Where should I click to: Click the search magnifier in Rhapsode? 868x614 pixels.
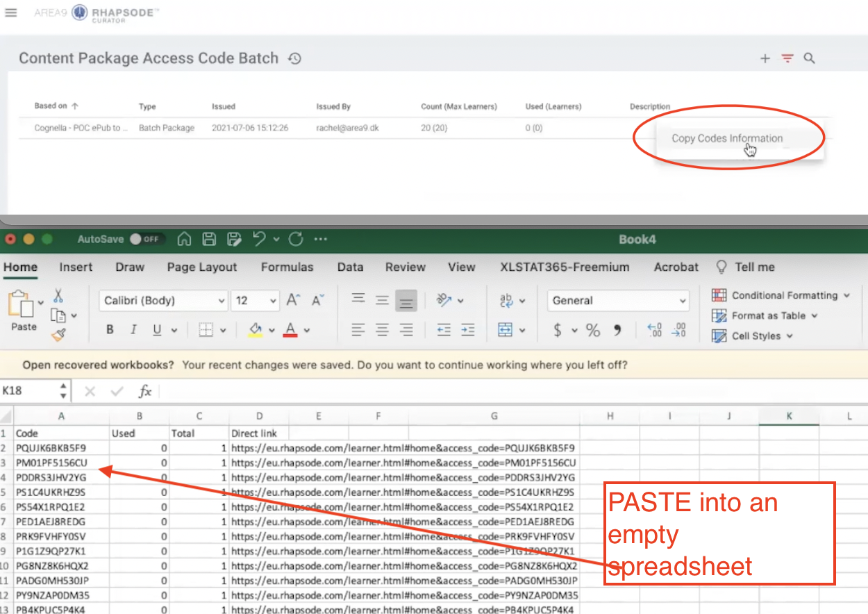coord(810,59)
